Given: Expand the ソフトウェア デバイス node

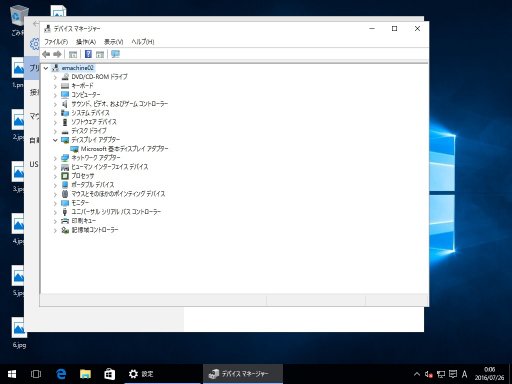Looking at the screenshot, I should 55,122.
